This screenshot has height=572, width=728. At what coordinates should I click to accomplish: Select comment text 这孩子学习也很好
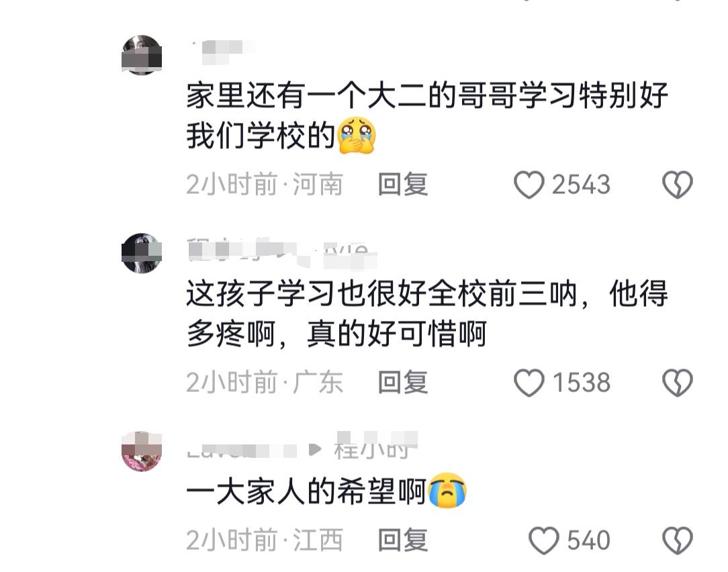coord(306,294)
